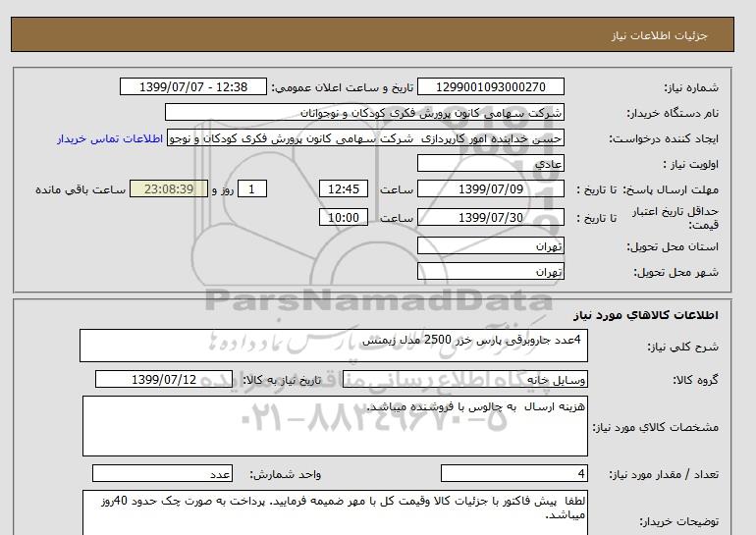
Task: Click the response deadline time 12:45
Action: [x=344, y=188]
